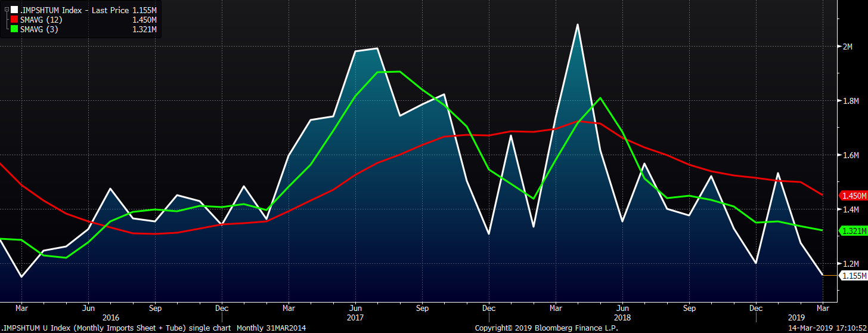This screenshot has width=868, height=333.
Task: Click the green 1.321M price axis tag
Action: tap(852, 231)
